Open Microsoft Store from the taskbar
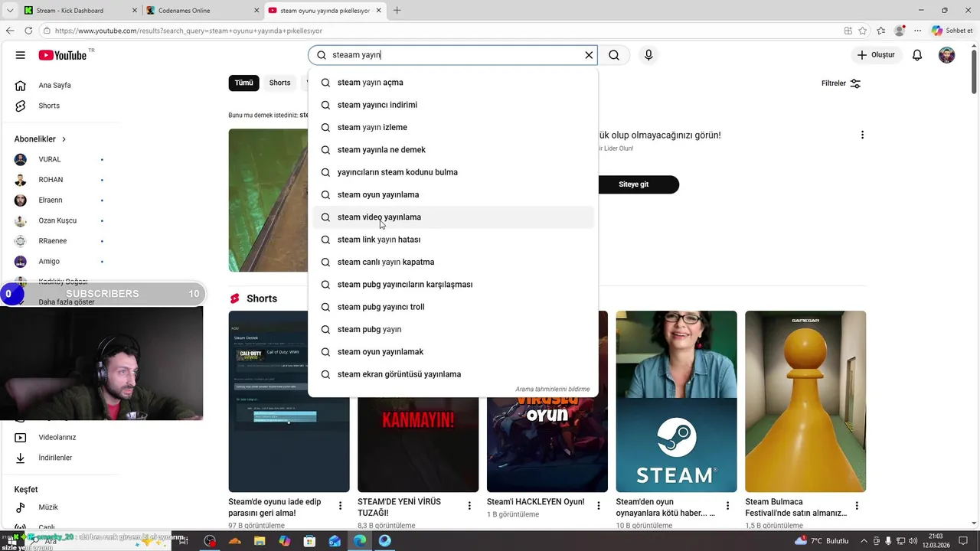 pos(309,541)
